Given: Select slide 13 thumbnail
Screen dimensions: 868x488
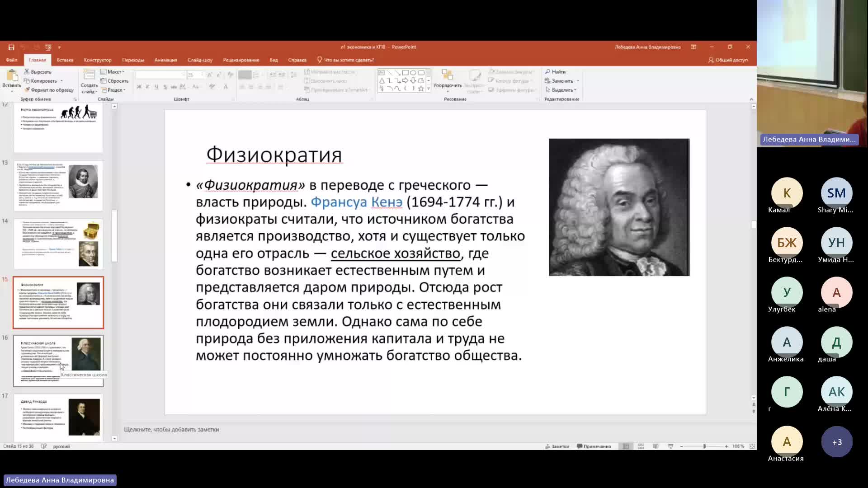Looking at the screenshot, I should click(58, 186).
